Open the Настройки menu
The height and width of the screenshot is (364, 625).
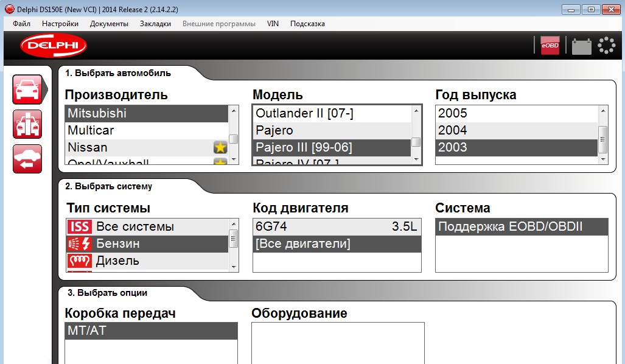click(60, 24)
